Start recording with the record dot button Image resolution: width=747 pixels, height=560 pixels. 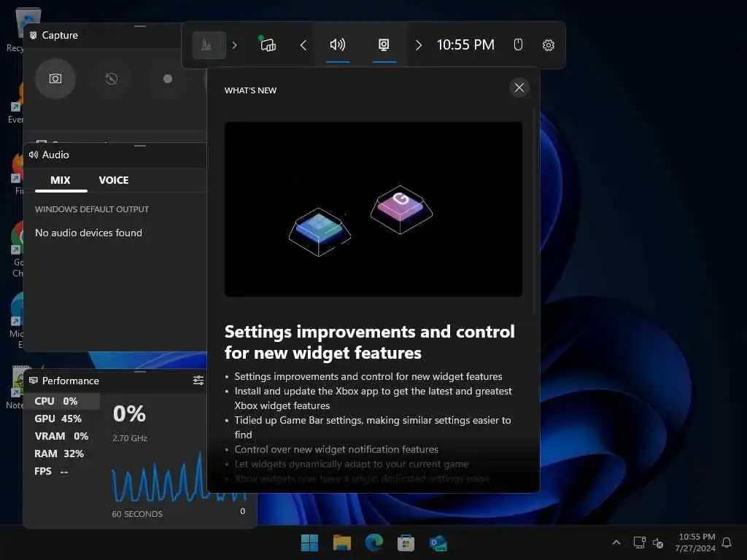tap(168, 79)
